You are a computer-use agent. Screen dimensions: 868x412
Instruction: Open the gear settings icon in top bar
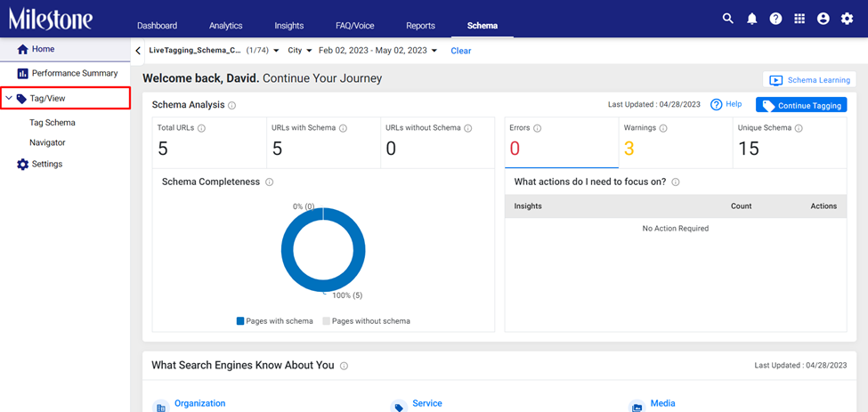coord(847,19)
